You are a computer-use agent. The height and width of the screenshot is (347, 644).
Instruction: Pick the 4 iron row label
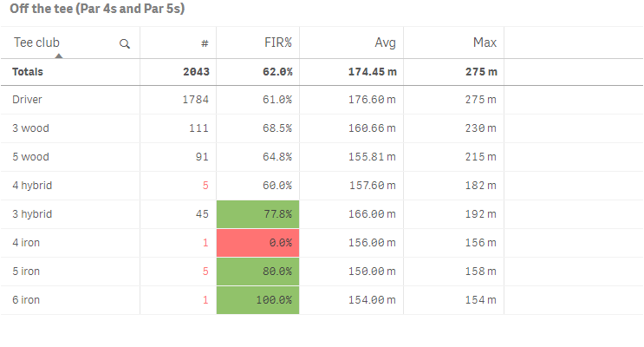pos(26,243)
